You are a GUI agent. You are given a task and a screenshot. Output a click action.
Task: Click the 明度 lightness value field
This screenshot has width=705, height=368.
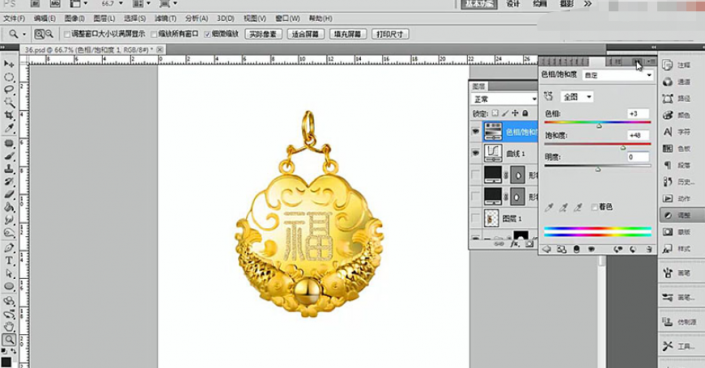pos(638,157)
